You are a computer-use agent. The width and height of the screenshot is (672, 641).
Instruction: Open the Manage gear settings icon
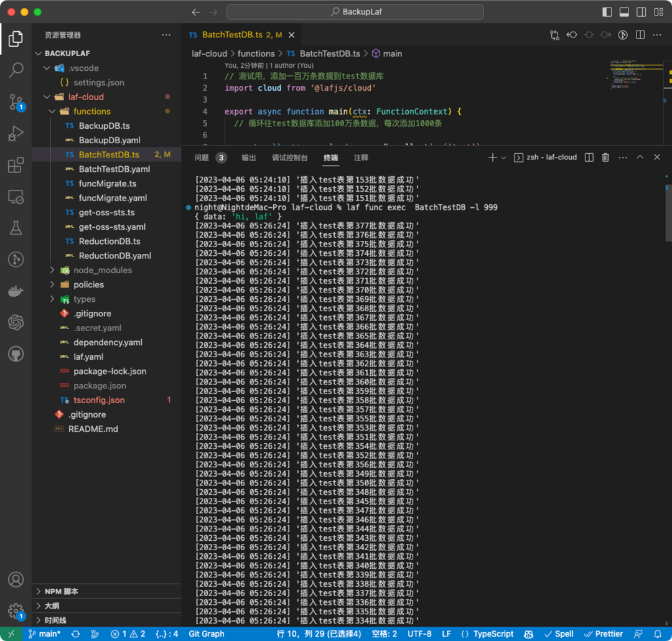point(16,611)
